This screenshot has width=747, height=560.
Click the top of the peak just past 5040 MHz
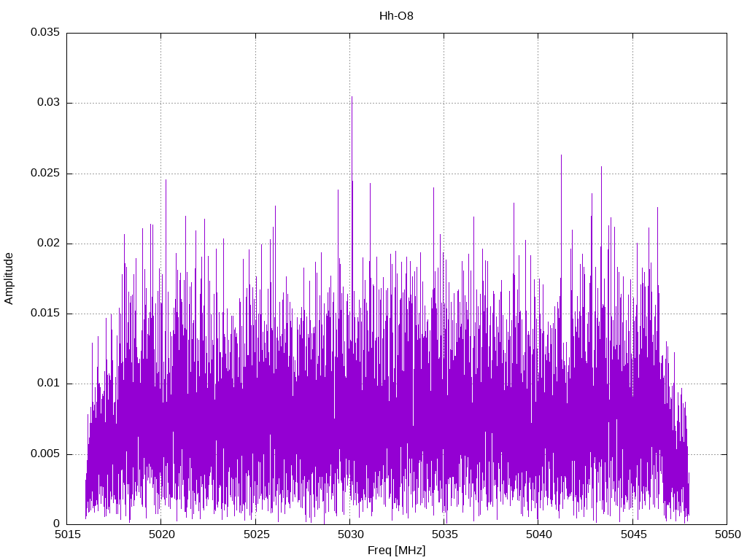pos(561,155)
